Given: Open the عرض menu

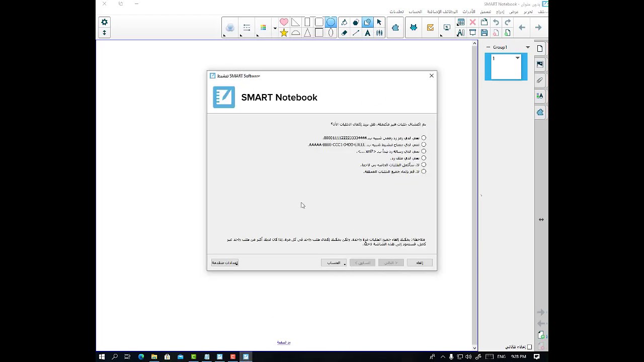Looking at the screenshot, I should pyautogui.click(x=514, y=12).
